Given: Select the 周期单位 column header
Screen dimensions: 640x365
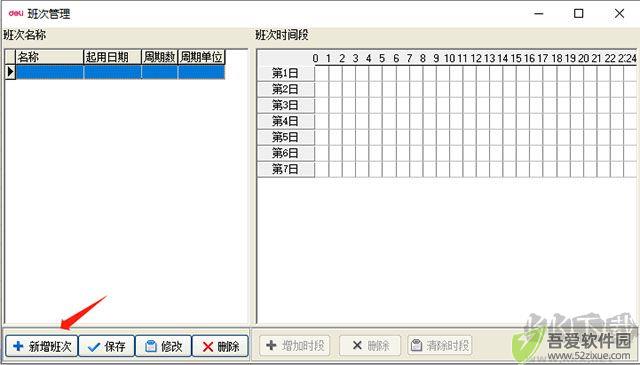Looking at the screenshot, I should [202, 57].
